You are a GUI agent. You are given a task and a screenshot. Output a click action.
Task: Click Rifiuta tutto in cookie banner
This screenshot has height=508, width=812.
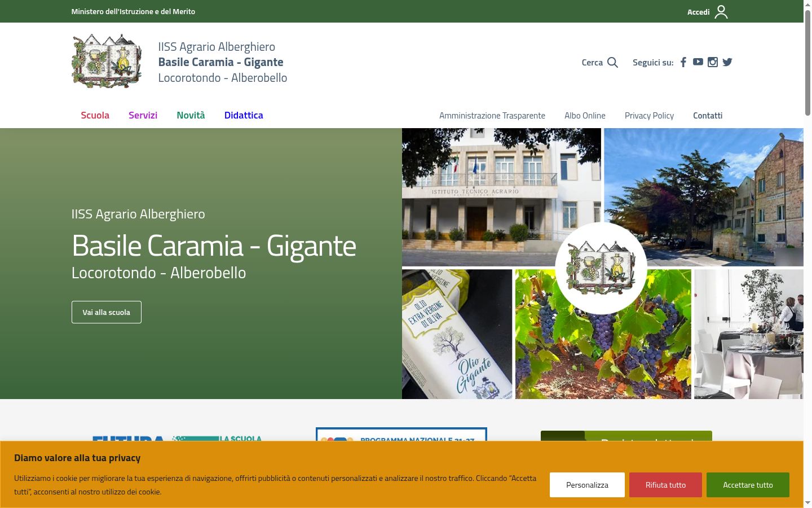point(665,485)
